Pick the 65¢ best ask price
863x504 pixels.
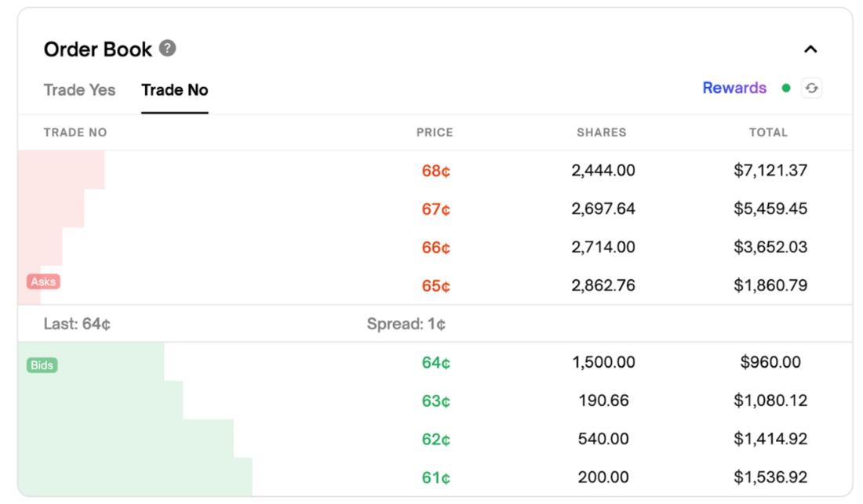click(435, 286)
